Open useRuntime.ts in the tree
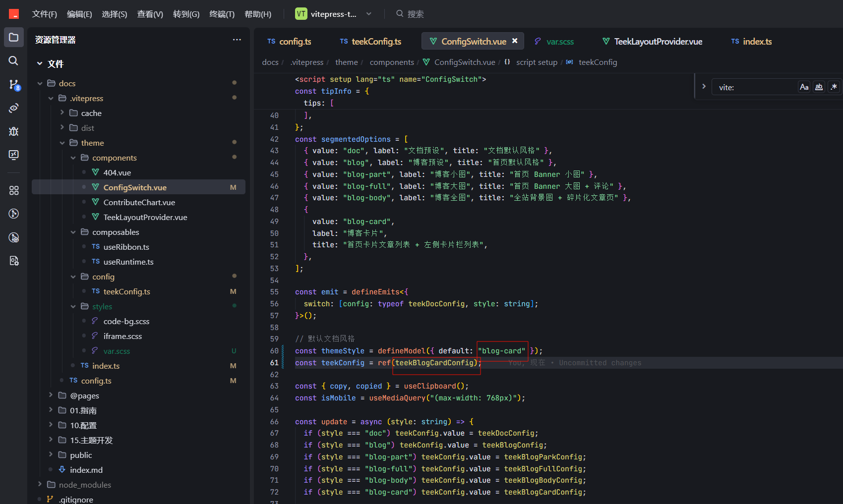The image size is (843, 504). pyautogui.click(x=128, y=262)
